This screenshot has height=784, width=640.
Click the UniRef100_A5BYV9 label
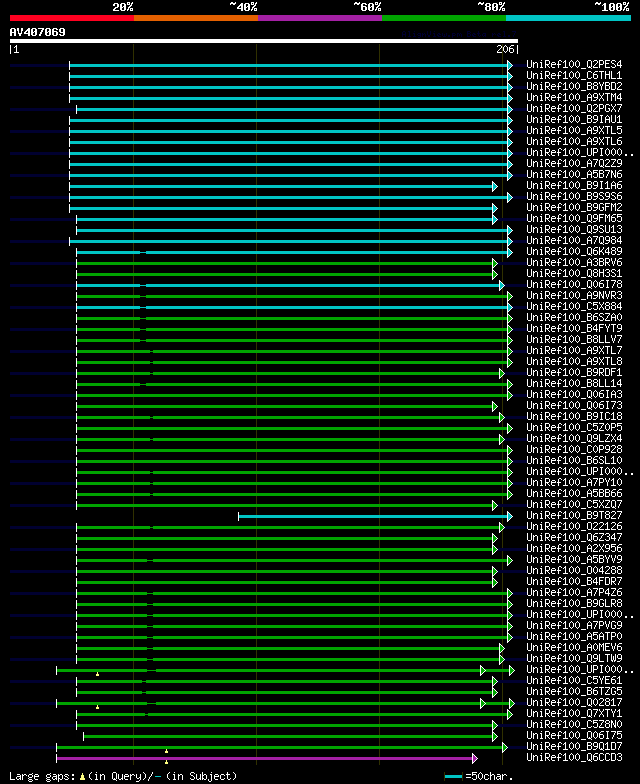tap(574, 560)
